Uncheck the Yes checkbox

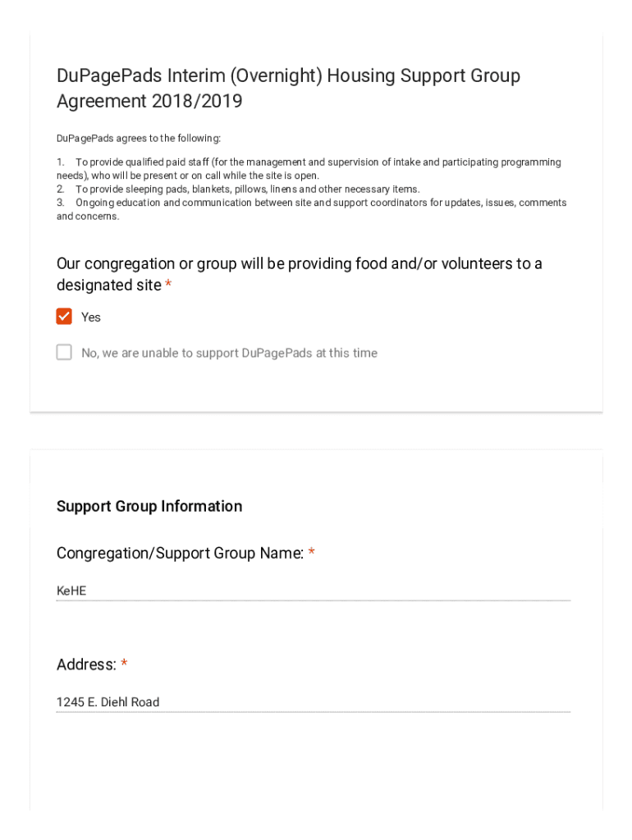click(64, 317)
